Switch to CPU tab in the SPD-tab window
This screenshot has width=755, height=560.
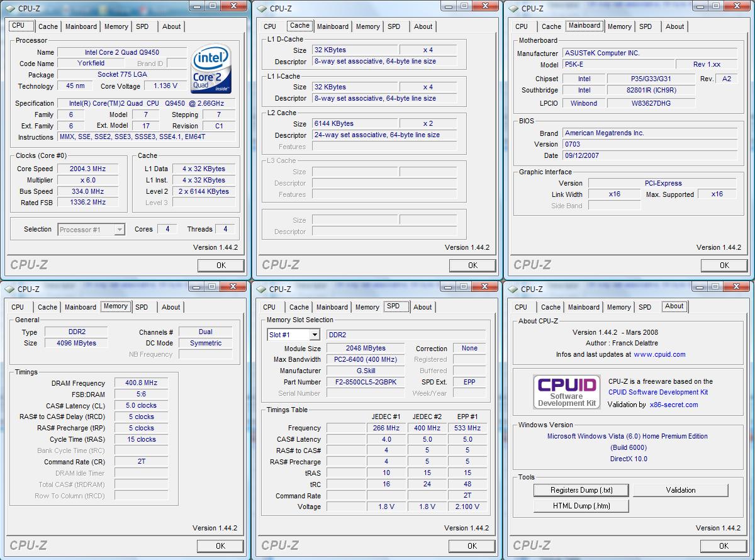[269, 307]
